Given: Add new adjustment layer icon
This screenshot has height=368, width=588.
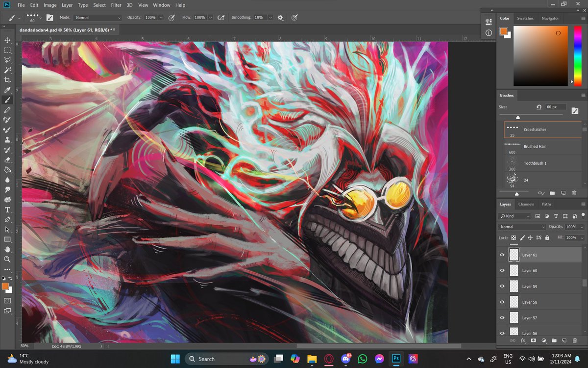Looking at the screenshot, I should 544,340.
